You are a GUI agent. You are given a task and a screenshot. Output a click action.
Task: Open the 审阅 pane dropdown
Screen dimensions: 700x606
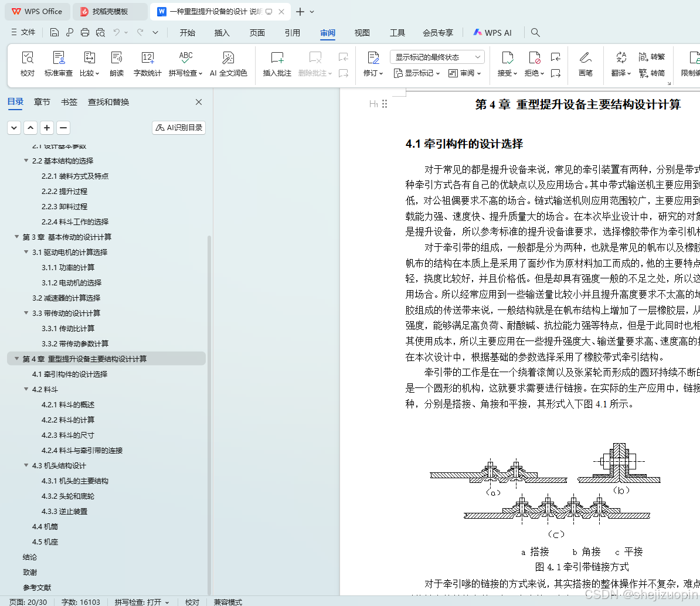pyautogui.click(x=464, y=73)
